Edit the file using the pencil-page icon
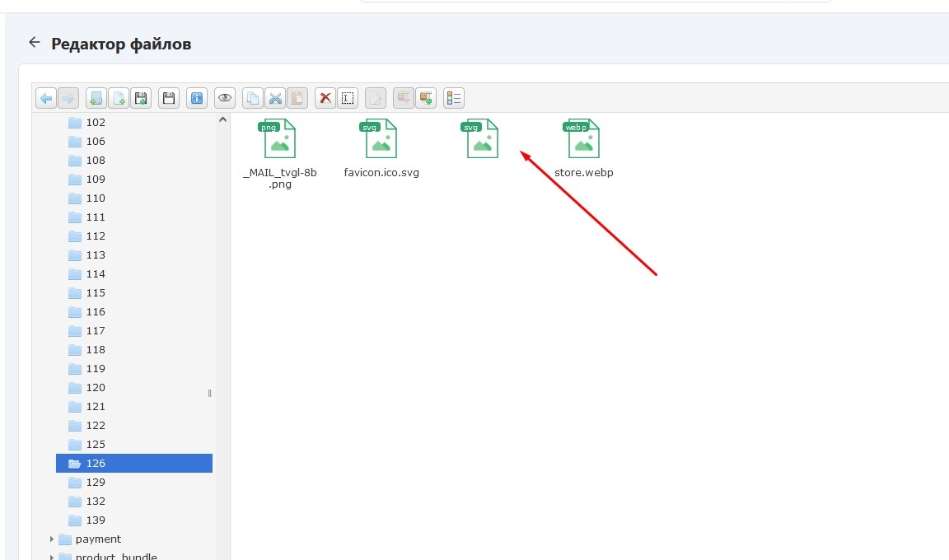949x560 pixels. coord(376,98)
